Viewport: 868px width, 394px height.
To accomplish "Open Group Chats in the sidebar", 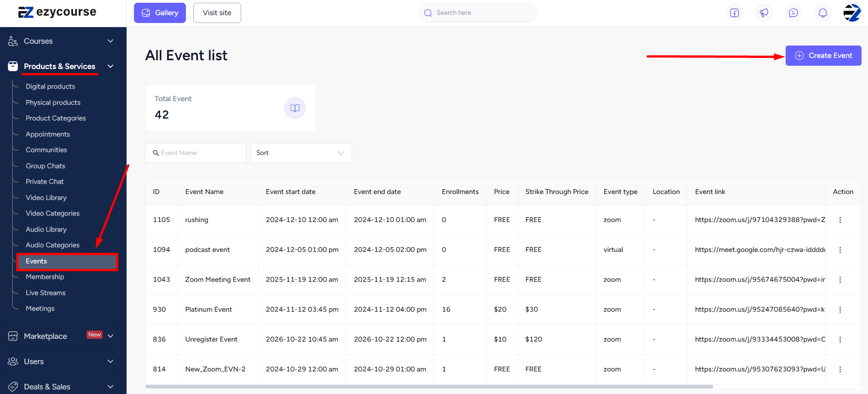I will tap(46, 166).
